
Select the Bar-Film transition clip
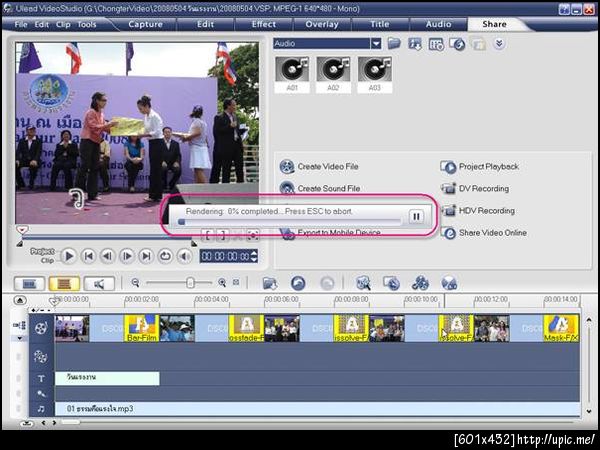(142, 328)
